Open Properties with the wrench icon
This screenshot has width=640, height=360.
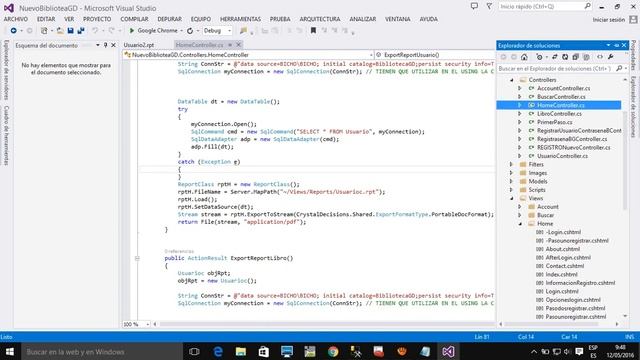[x=611, y=57]
